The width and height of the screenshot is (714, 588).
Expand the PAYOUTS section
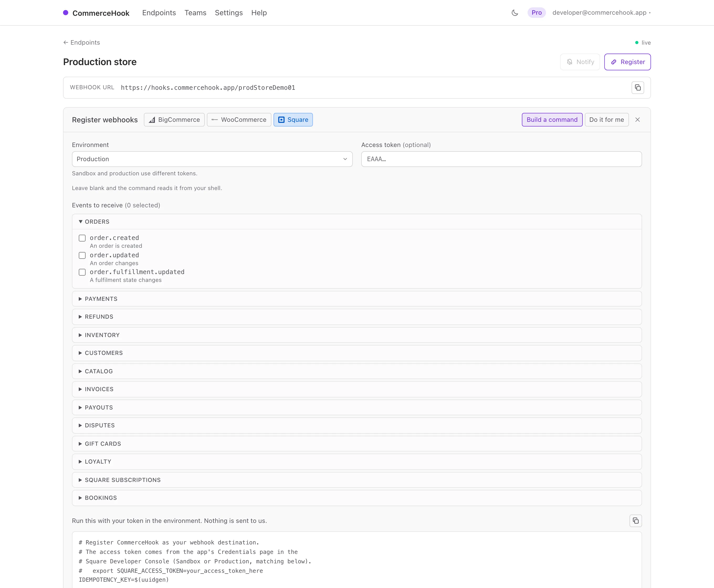click(357, 407)
